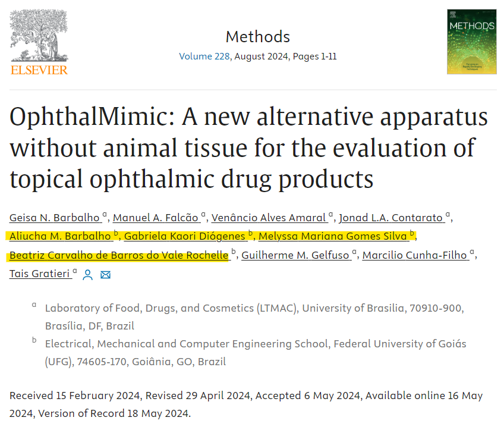Open highlighted author Aliucha M. Barbalho
This screenshot has width=504, height=433.
pos(61,236)
